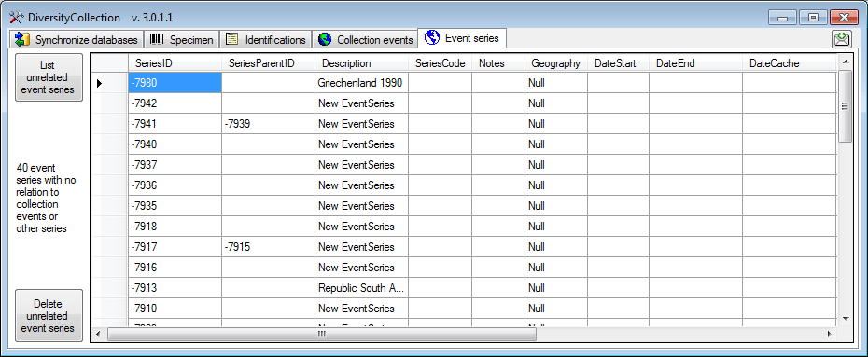Click the Delete unrelated event series button
The image size is (868, 357).
tap(49, 316)
